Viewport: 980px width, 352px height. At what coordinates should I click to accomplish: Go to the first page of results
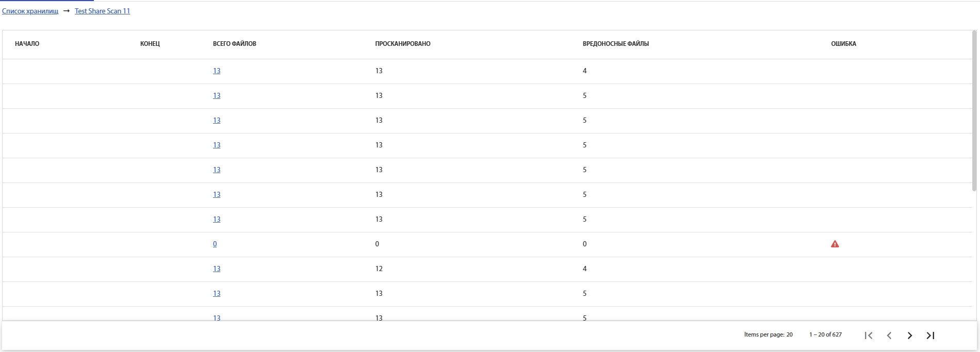(869, 336)
